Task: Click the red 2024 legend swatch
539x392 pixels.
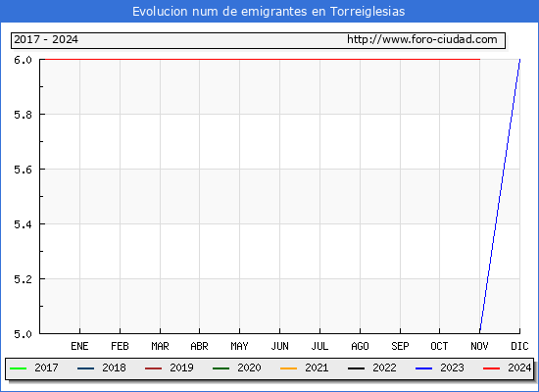Action: pos(492,368)
